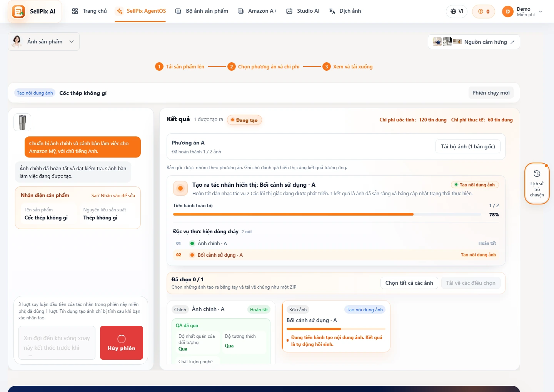Click the stainless steel cup thumbnail
This screenshot has width=554, height=392.
22,123
